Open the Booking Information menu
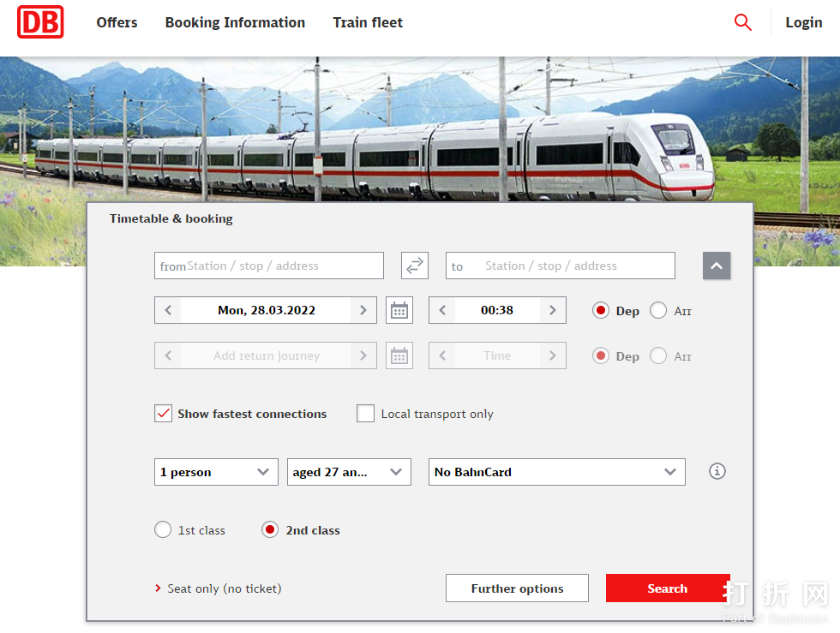 point(235,23)
